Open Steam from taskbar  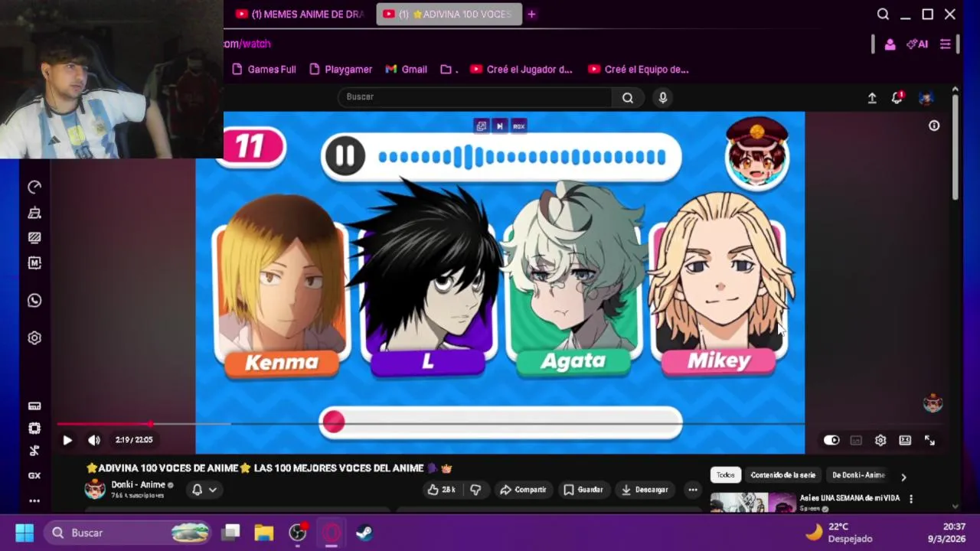click(x=364, y=533)
